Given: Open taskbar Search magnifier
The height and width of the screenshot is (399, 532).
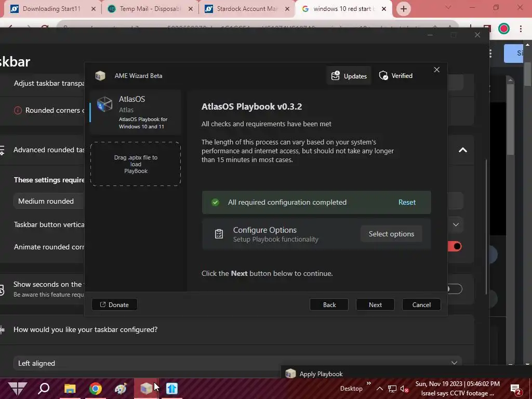Looking at the screenshot, I should click(x=44, y=389).
